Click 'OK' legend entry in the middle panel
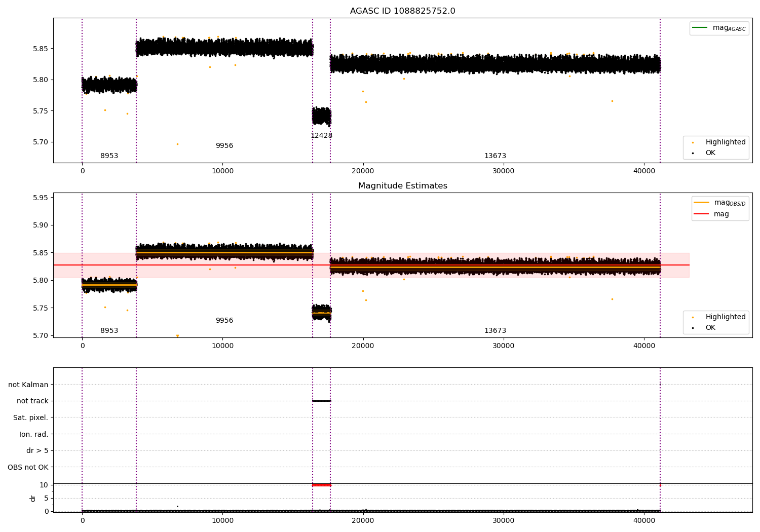 tap(704, 327)
